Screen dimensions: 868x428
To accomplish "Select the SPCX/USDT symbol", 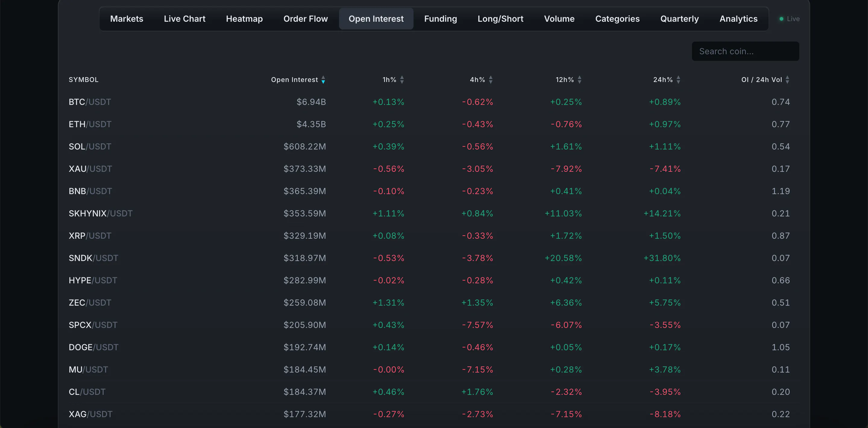I will point(93,325).
